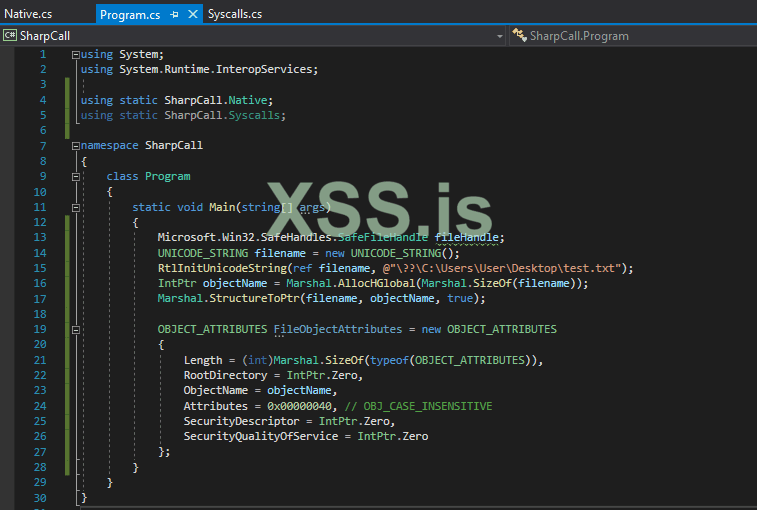Collapse the namespace SharpCall block

(76, 145)
